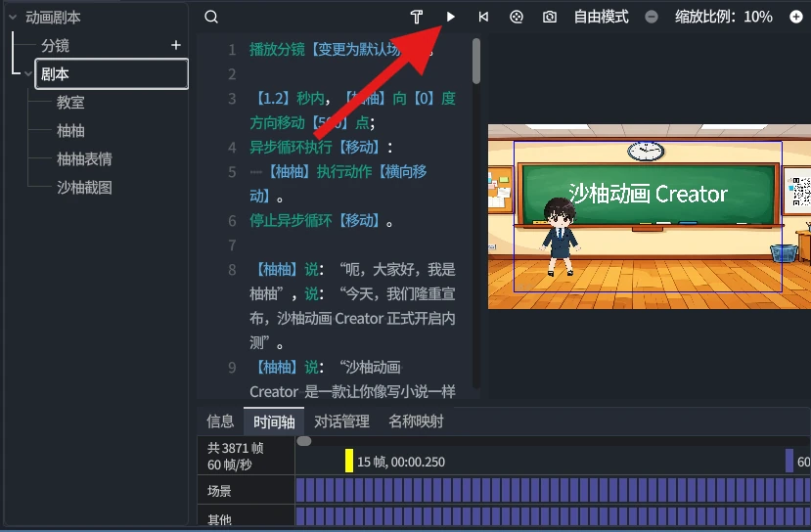Collapse the 剧本 node chevron
This screenshot has width=811, height=532.
coord(28,74)
